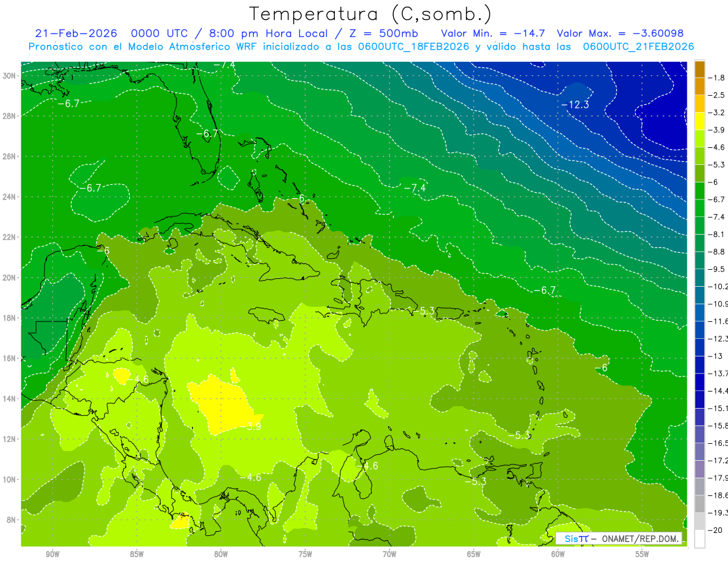
Task: Click the -18.6 value in the color legend
Action: 718,495
